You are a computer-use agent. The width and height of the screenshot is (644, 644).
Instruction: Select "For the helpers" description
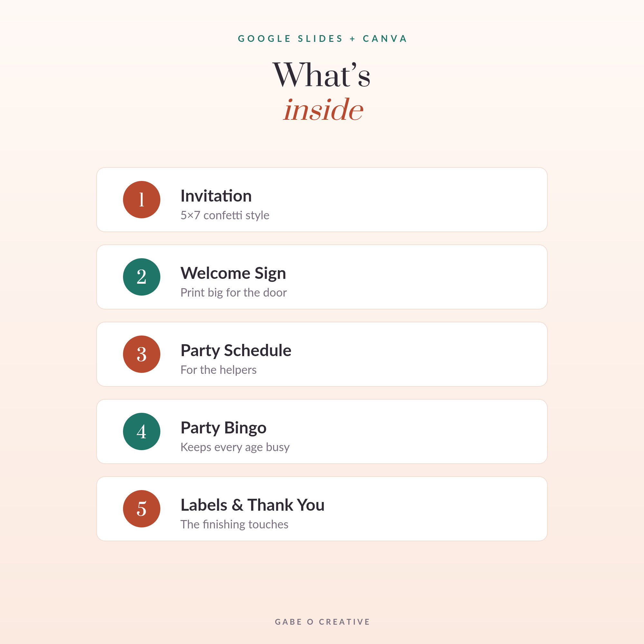tap(219, 370)
